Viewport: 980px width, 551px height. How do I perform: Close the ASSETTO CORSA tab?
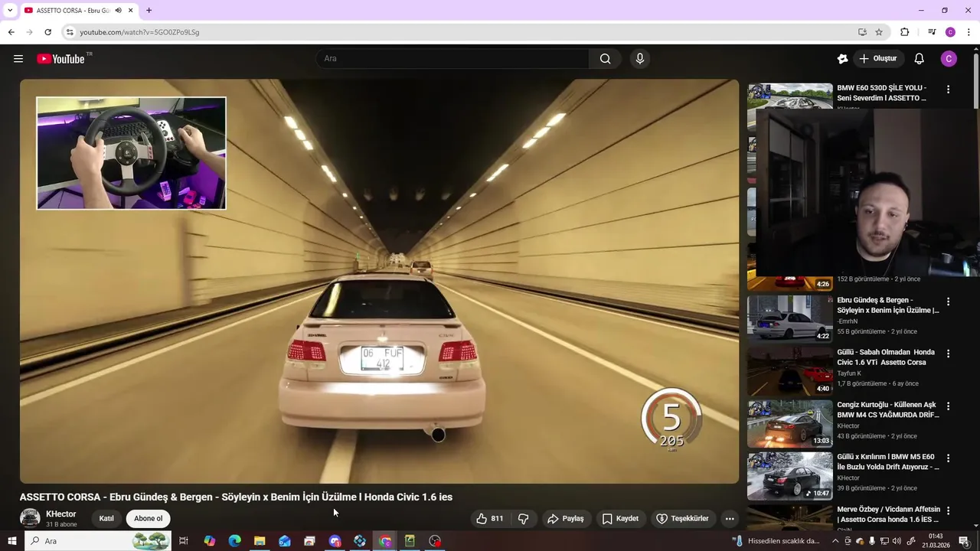pyautogui.click(x=130, y=11)
